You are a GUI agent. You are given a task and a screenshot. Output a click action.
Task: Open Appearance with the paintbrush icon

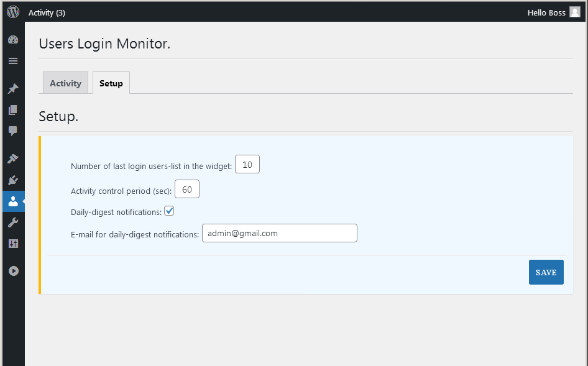pos(13,158)
